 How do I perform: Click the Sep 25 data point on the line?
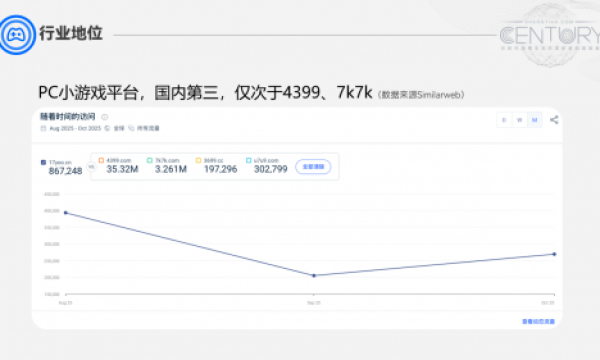[x=314, y=275]
